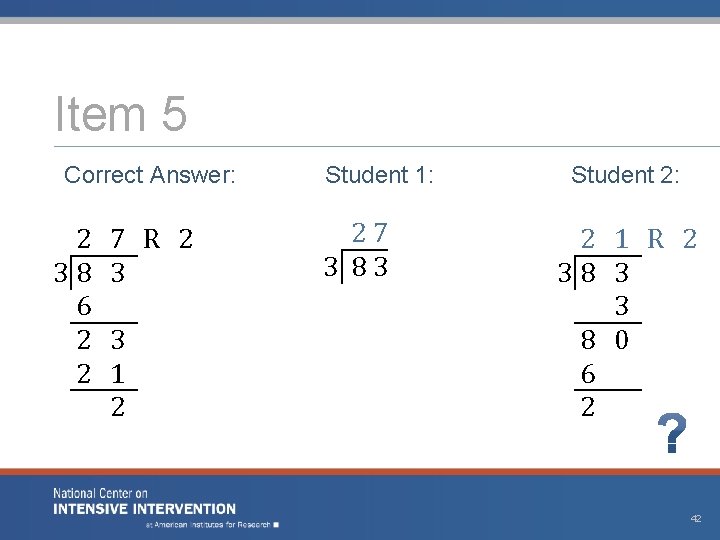Viewport: 720px width, 540px height.
Task: Click the red question mark icon
Action: click(672, 434)
